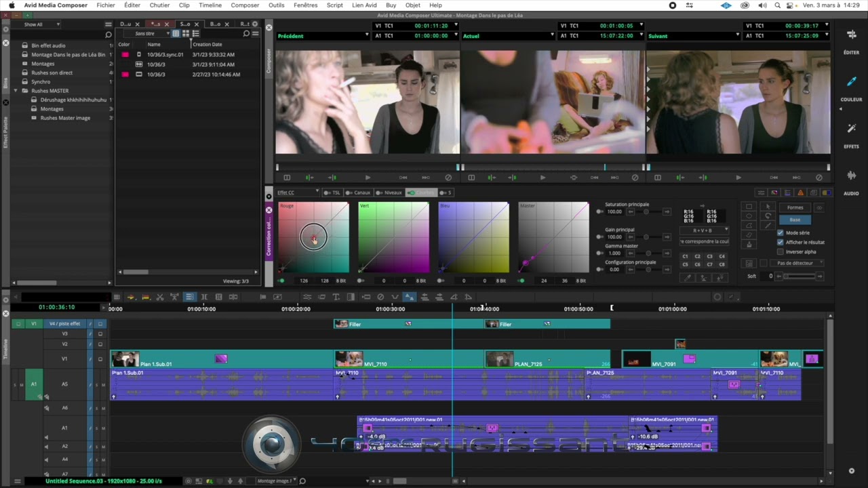Click the warning triangle icon in color panel
This screenshot has height=488, width=868.
[x=800, y=193]
